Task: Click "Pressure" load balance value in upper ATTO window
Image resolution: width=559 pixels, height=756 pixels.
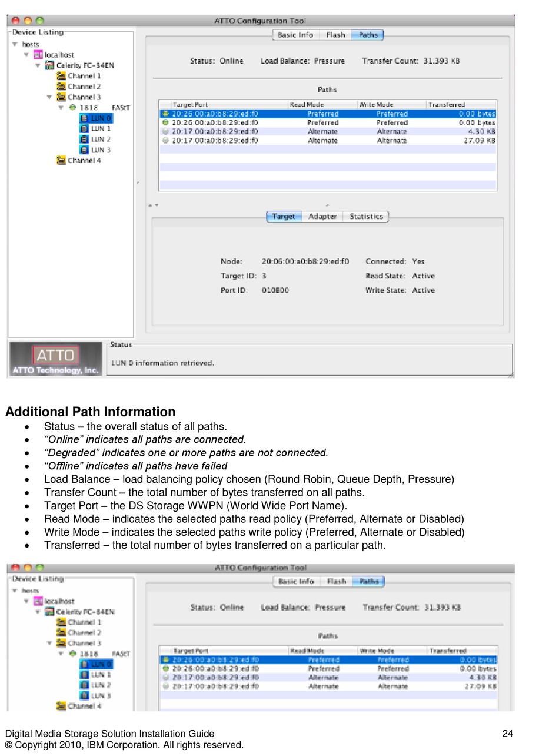Action: pyautogui.click(x=330, y=61)
